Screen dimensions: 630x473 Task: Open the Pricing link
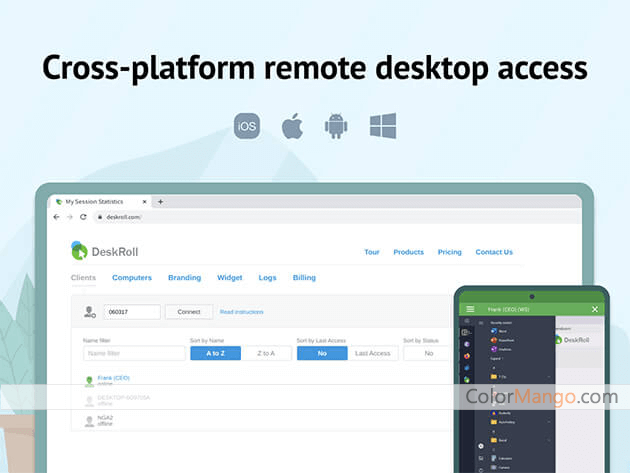pyautogui.click(x=450, y=252)
